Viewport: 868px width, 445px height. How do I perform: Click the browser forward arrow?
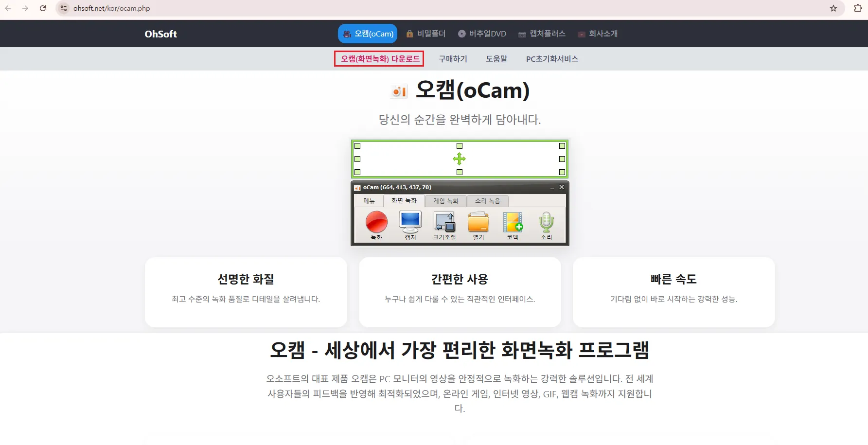pyautogui.click(x=25, y=8)
